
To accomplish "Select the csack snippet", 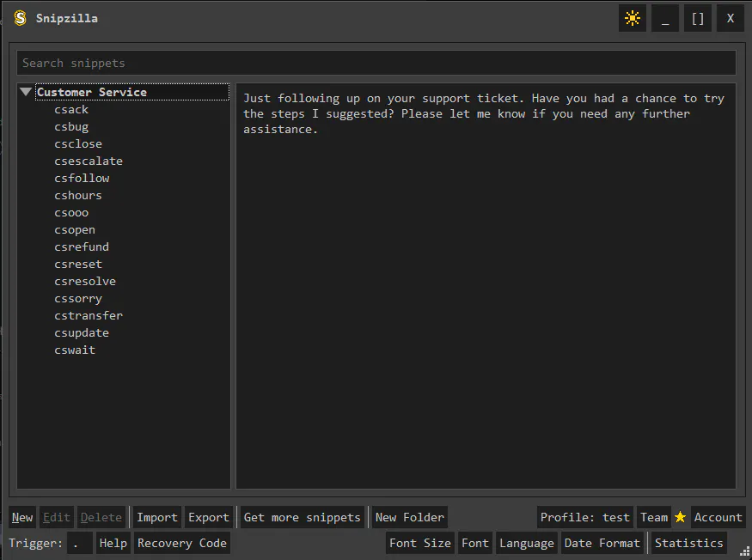I will point(71,109).
